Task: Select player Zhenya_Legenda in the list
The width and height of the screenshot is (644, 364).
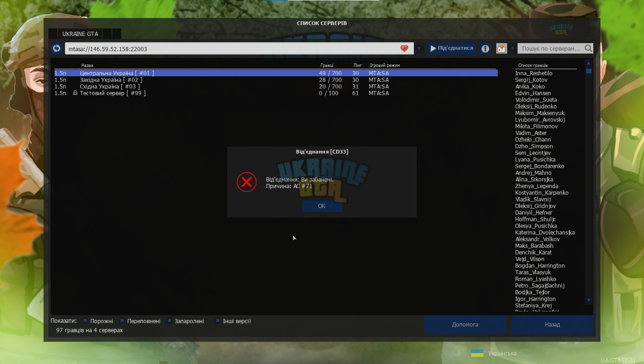Action: (x=537, y=186)
